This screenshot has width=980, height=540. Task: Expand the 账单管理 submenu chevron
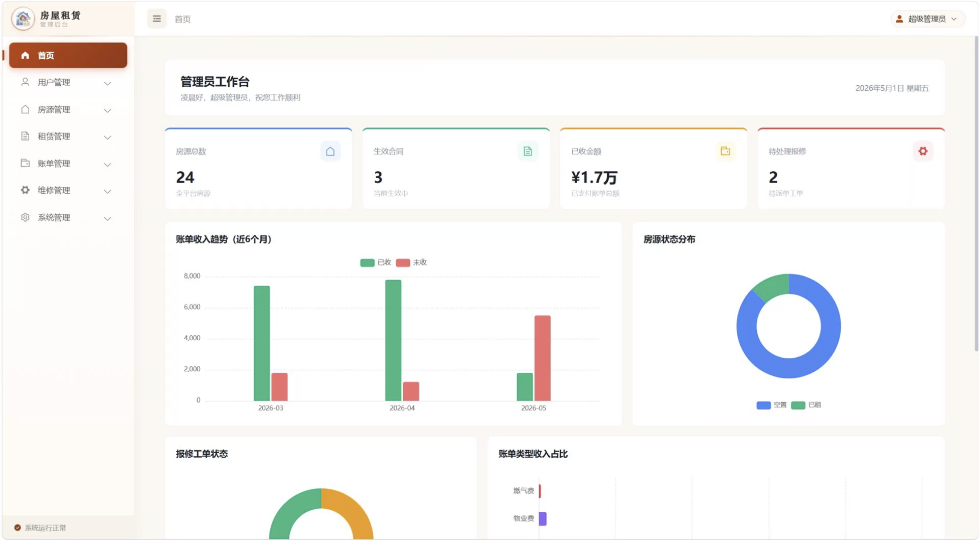tap(107, 164)
